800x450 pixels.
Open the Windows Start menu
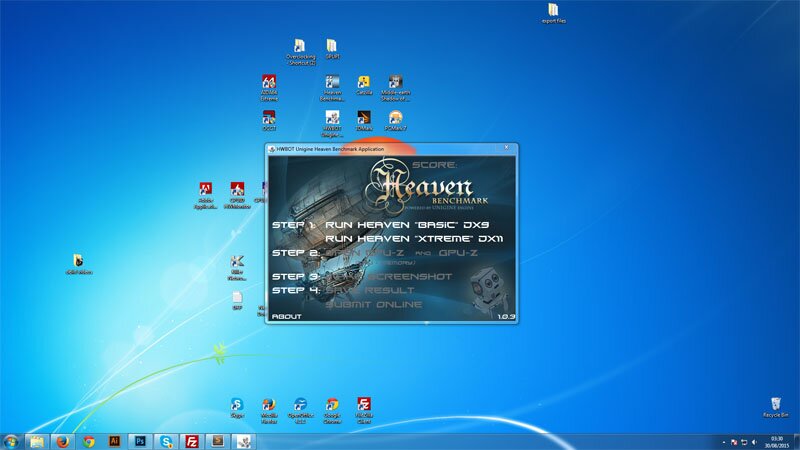point(11,441)
